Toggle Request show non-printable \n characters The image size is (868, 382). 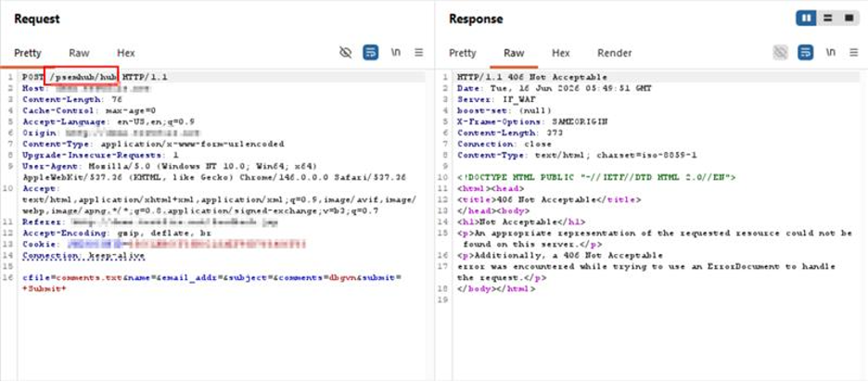click(x=396, y=53)
